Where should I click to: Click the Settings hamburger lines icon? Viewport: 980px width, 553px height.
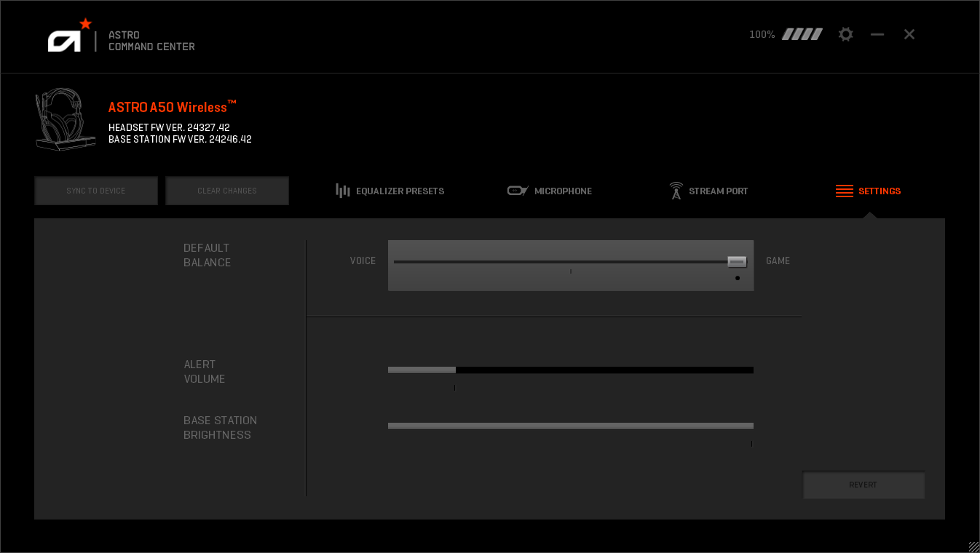(x=845, y=191)
